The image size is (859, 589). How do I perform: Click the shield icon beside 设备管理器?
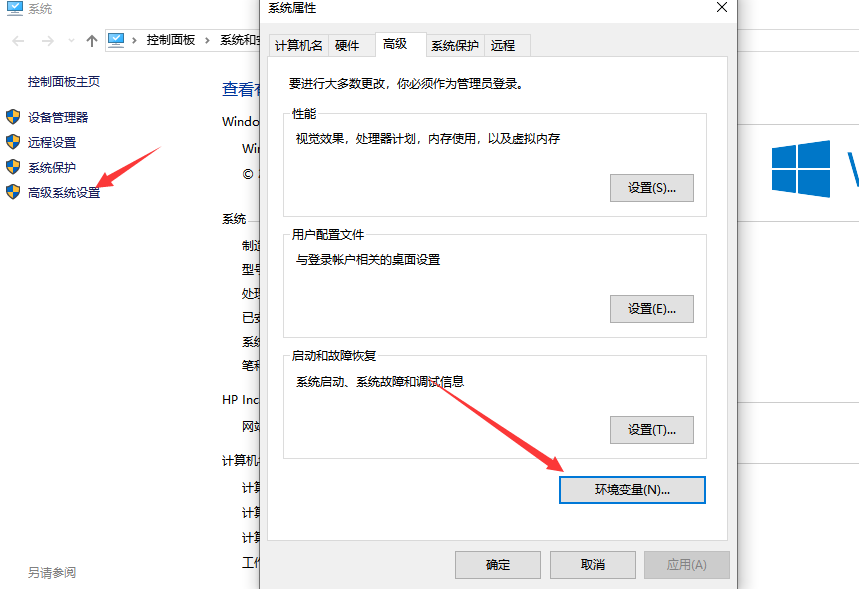point(13,117)
